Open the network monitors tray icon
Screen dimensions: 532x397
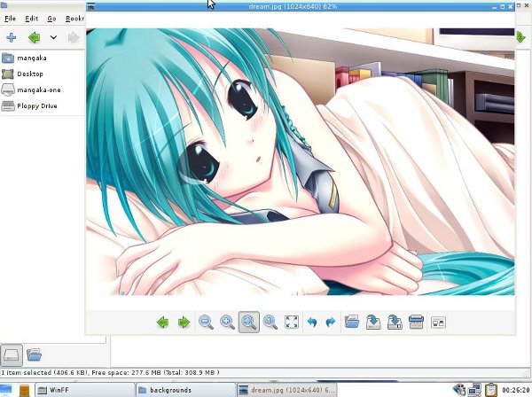(474, 390)
